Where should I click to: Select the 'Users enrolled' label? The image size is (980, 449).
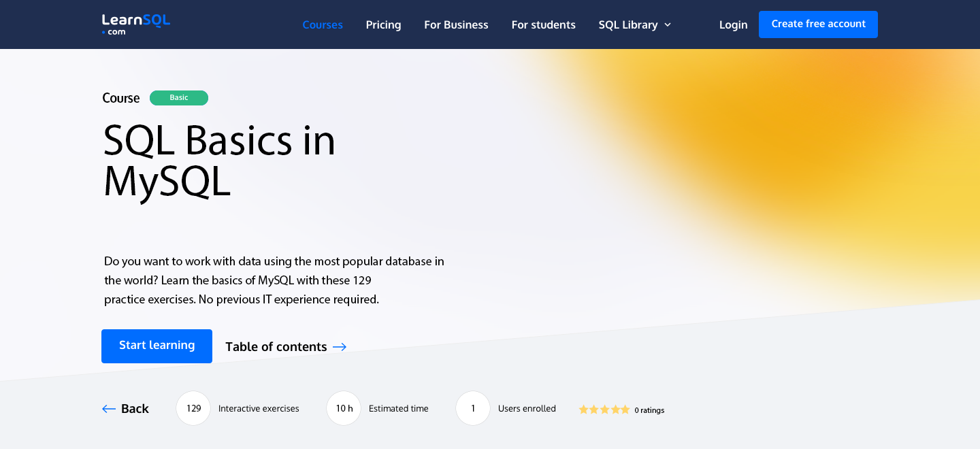click(x=527, y=409)
